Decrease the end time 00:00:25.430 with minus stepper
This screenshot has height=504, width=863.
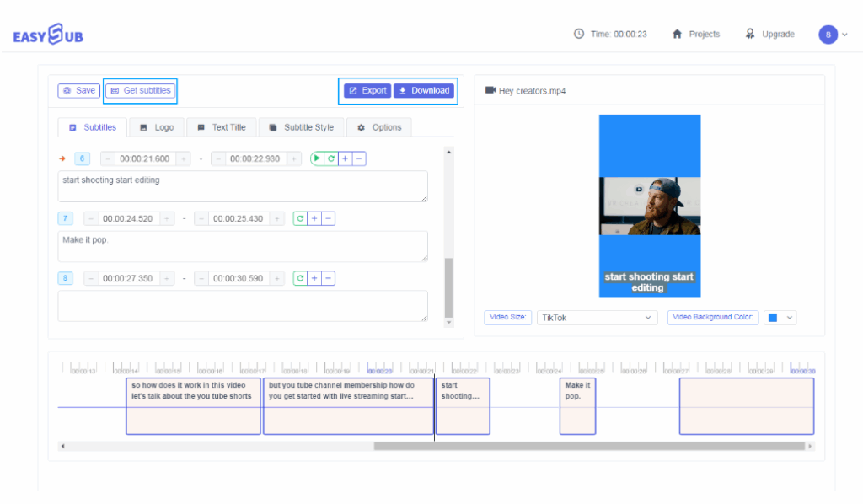coord(201,218)
